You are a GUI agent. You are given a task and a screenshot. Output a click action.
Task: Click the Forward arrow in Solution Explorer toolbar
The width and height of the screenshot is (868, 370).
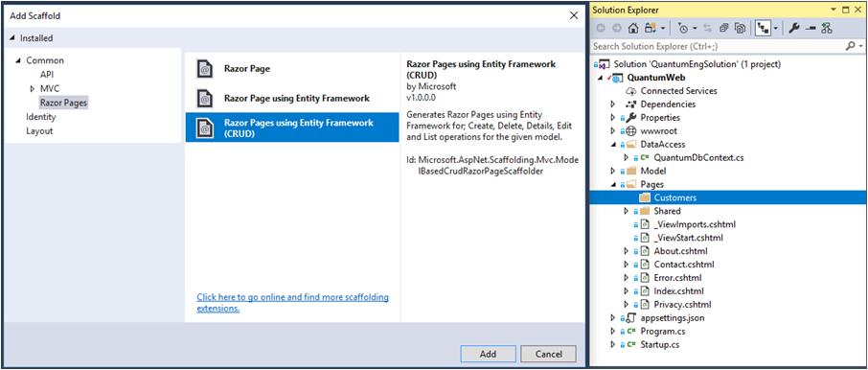click(x=617, y=28)
